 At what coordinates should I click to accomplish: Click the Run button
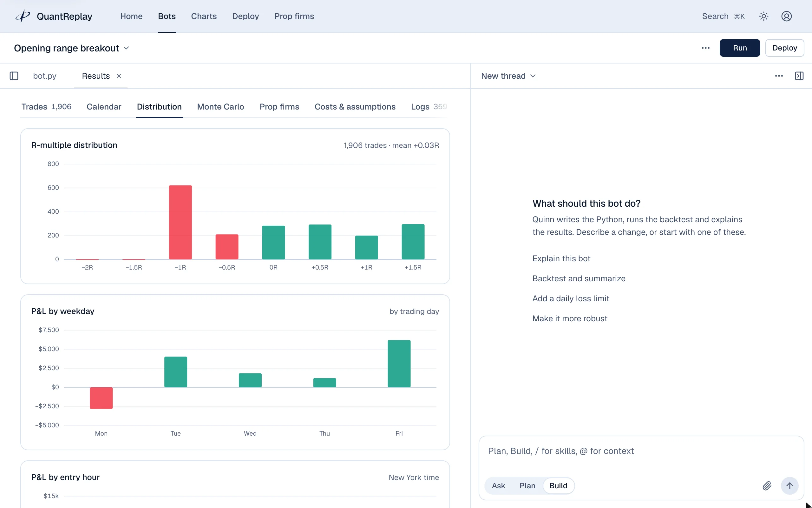740,48
